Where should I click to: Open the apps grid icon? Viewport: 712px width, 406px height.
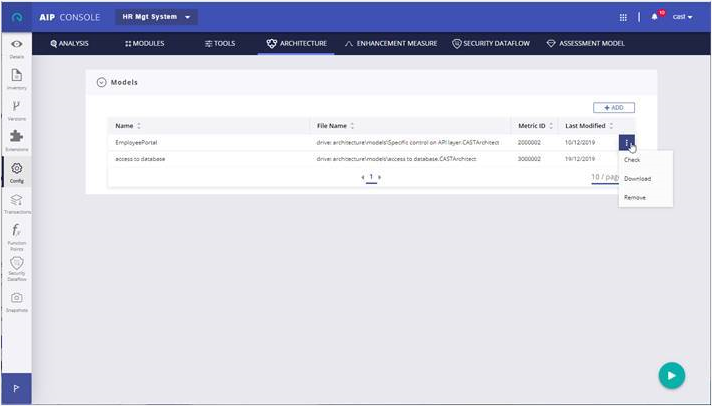625,17
